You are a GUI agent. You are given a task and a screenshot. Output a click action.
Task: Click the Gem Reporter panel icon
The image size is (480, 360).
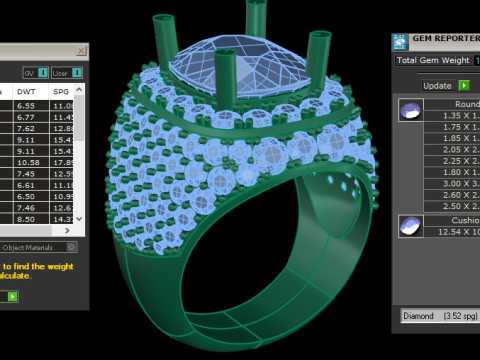400,42
